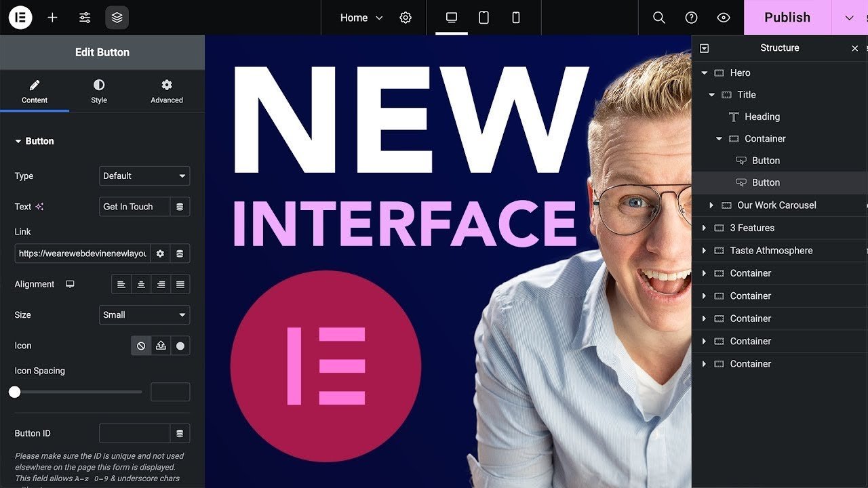Set alignment to center

pyautogui.click(x=141, y=285)
